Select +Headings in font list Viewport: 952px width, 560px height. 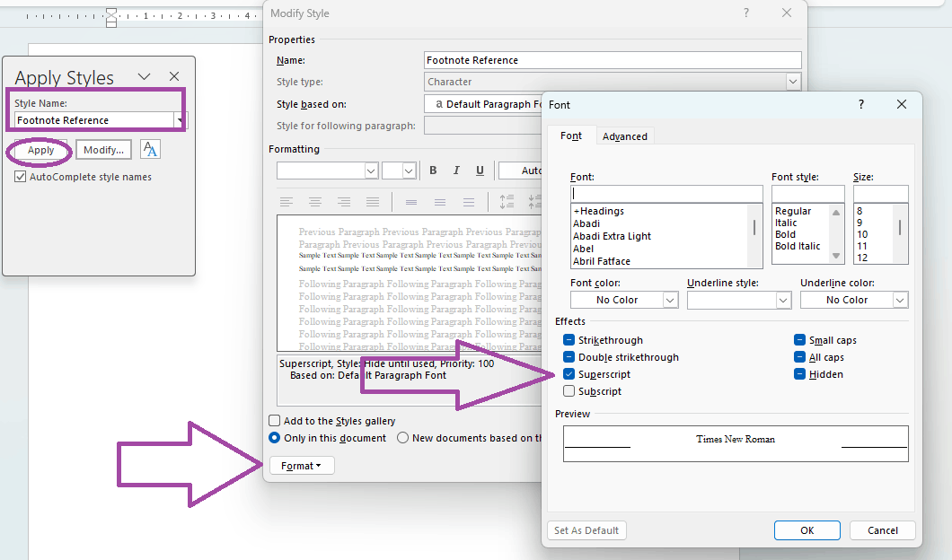[x=598, y=211]
